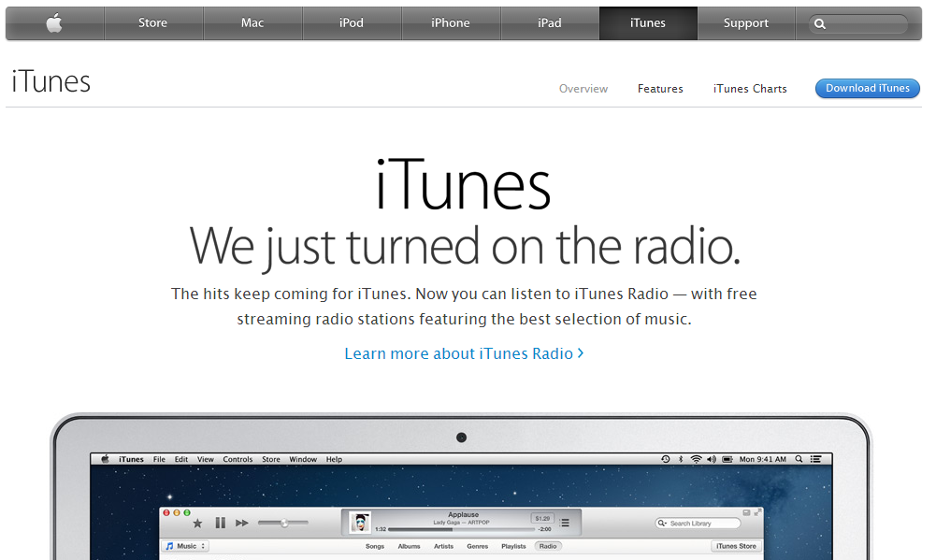
Task: Follow the Learn more about iTunes Radio link
Action: coord(464,353)
